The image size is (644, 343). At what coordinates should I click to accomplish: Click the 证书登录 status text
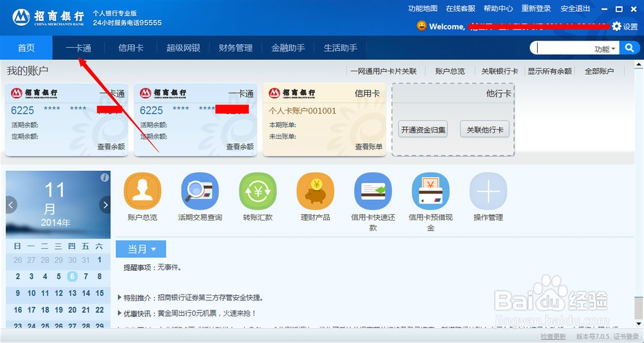(x=627, y=337)
